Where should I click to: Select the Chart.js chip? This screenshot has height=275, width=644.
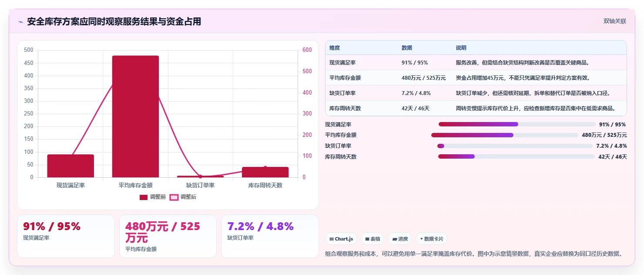[341, 239]
